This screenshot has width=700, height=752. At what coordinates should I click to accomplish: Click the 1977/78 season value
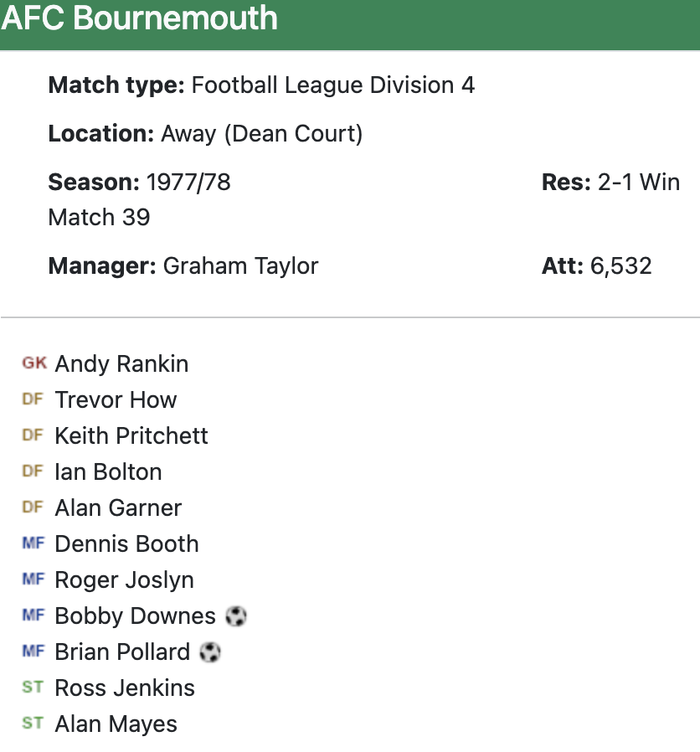point(189,183)
